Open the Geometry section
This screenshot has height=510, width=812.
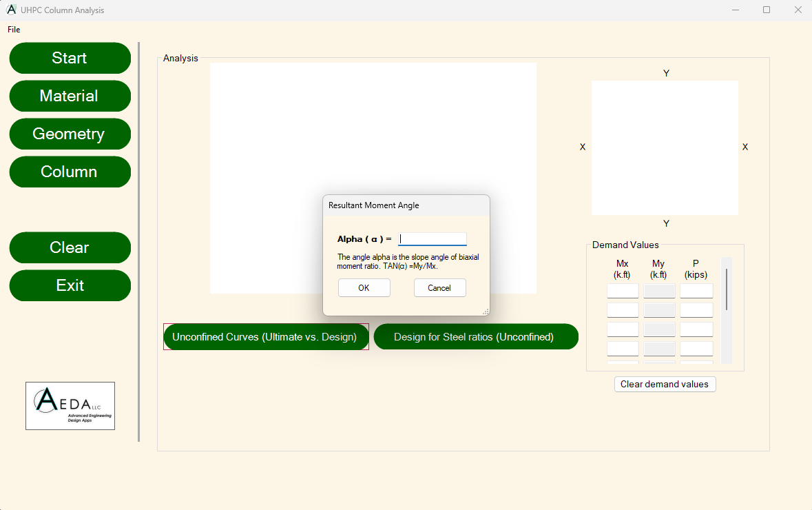tap(70, 134)
